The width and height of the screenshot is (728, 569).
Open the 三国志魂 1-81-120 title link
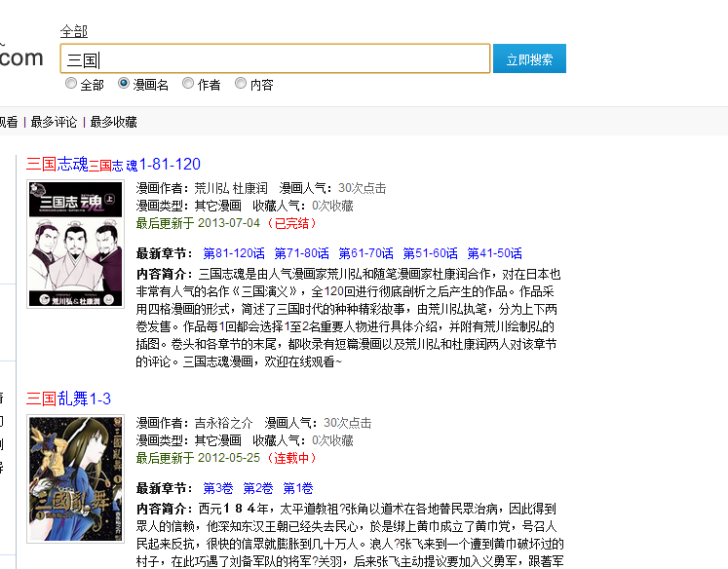pos(113,164)
